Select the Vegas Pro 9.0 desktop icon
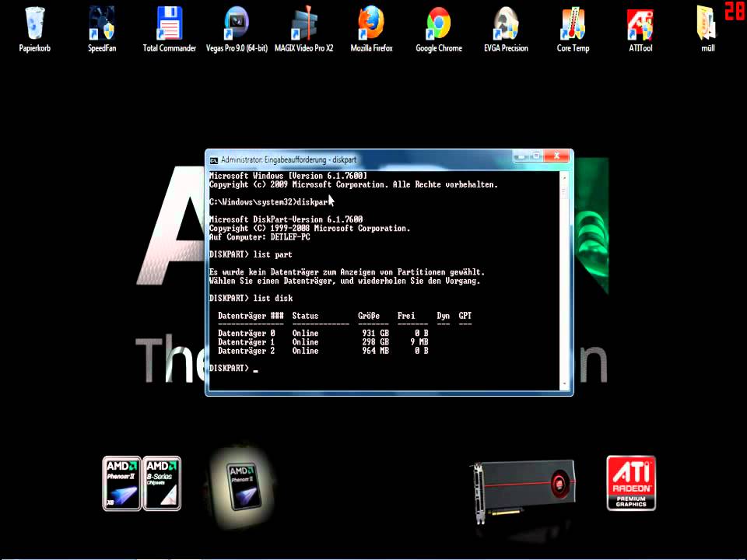 (236, 25)
